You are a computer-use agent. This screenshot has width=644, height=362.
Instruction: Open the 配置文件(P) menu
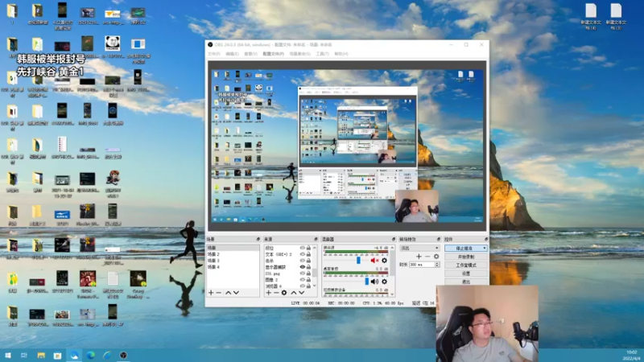click(273, 54)
